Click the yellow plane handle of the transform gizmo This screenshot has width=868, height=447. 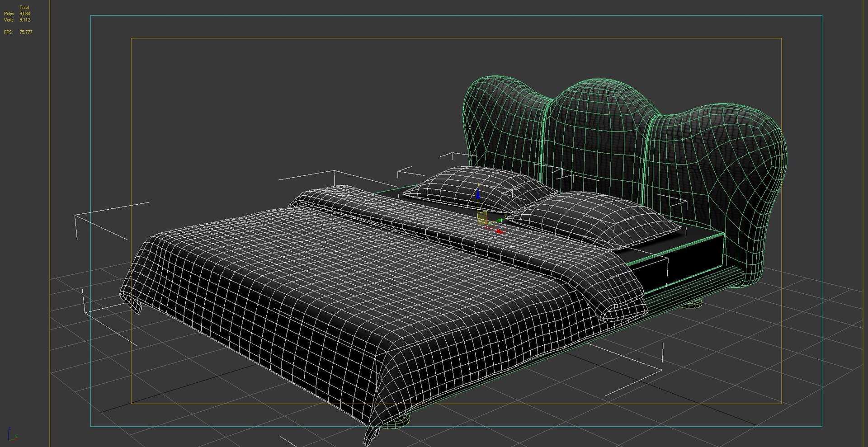482,218
